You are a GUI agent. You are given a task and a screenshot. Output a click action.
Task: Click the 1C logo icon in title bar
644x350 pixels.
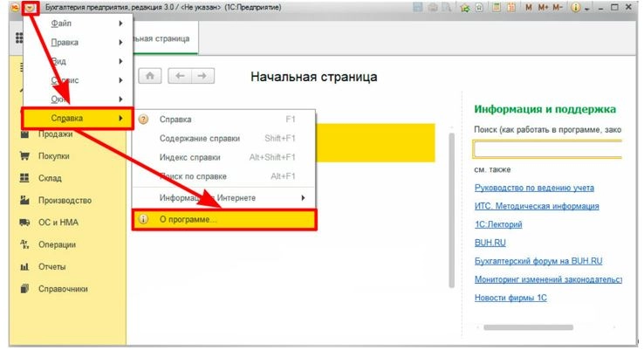[15, 7]
